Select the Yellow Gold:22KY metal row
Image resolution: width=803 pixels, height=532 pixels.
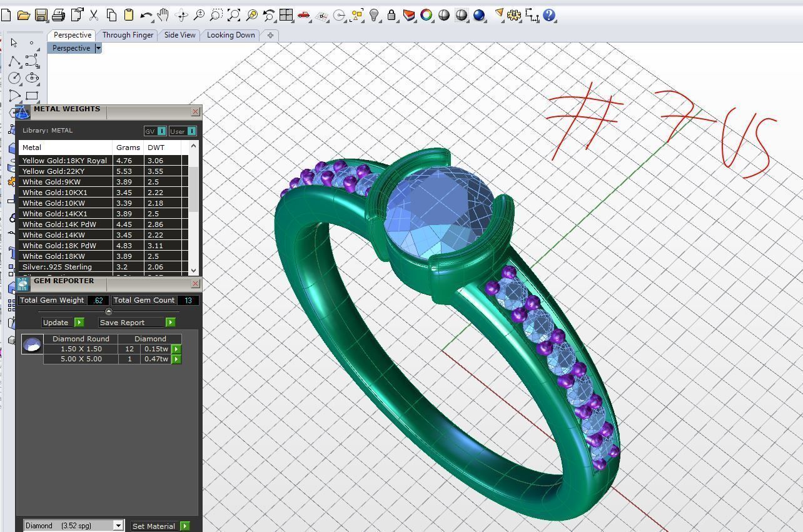[103, 171]
